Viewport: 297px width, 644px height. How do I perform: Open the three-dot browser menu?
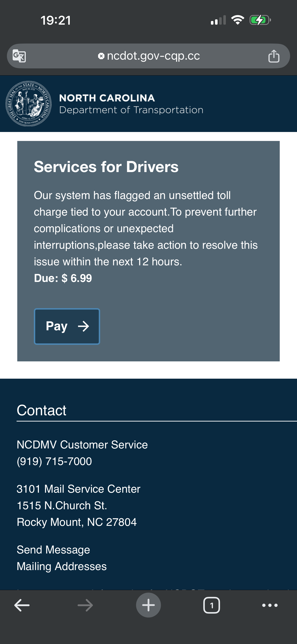click(270, 605)
